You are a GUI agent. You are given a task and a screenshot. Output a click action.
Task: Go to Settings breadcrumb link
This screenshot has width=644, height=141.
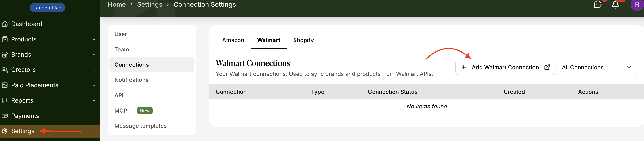click(x=149, y=4)
